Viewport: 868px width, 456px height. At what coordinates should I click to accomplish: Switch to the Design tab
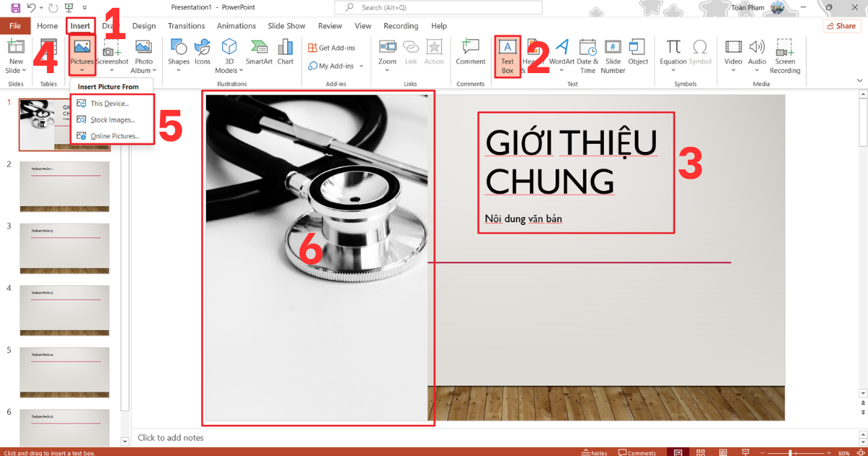coord(144,26)
